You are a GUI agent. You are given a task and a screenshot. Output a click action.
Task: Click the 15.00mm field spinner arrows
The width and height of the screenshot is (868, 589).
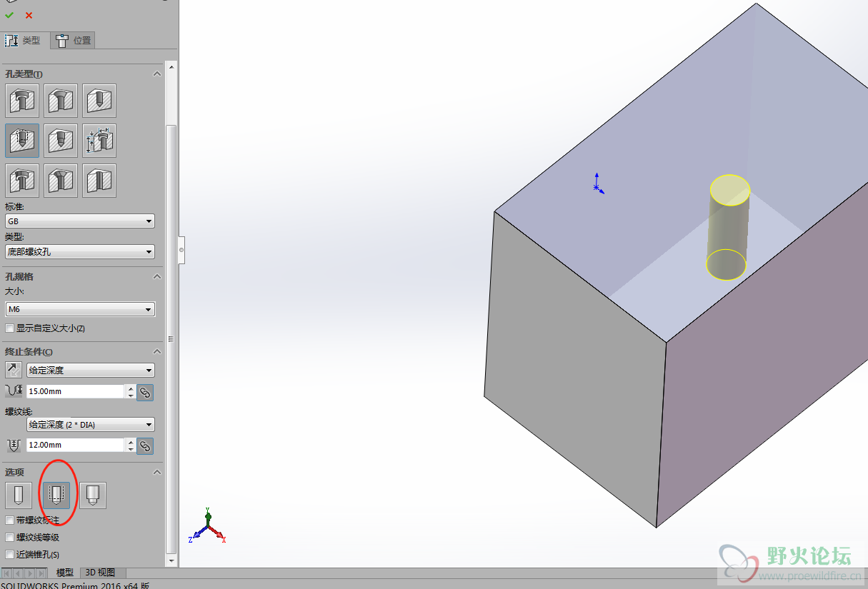coord(130,391)
